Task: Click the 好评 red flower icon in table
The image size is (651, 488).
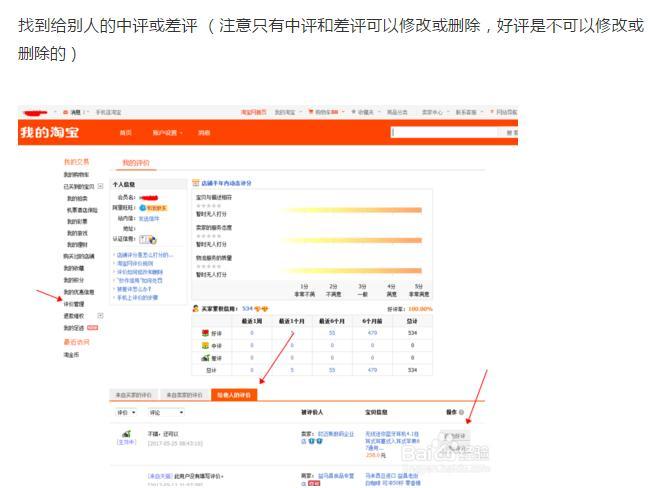Action: [x=205, y=333]
